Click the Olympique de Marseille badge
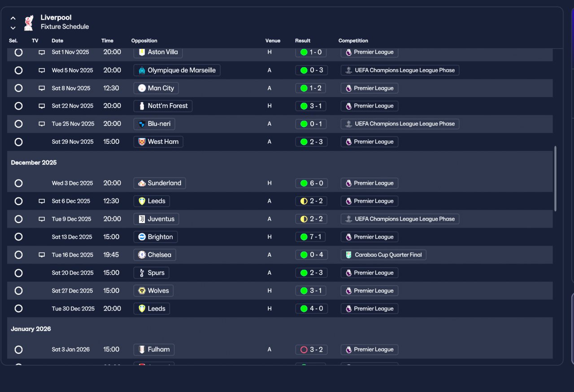This screenshot has width=574, height=392. [142, 70]
